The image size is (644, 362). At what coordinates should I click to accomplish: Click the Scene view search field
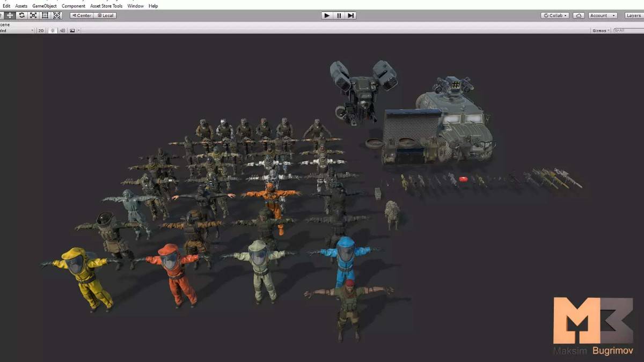(629, 31)
